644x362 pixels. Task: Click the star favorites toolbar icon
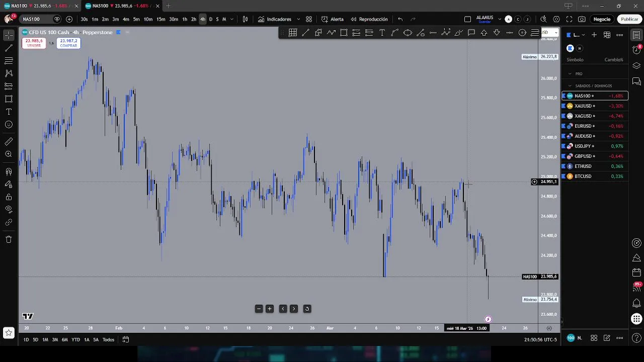pyautogui.click(x=9, y=333)
